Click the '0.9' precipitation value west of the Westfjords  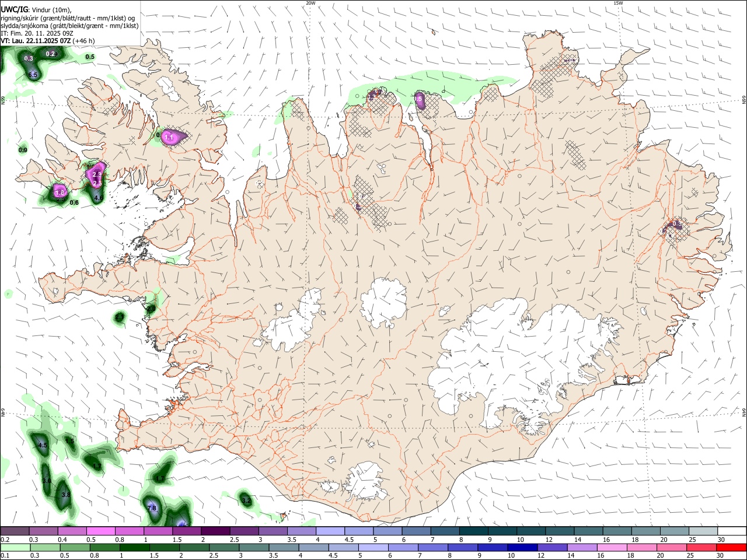tap(23, 150)
